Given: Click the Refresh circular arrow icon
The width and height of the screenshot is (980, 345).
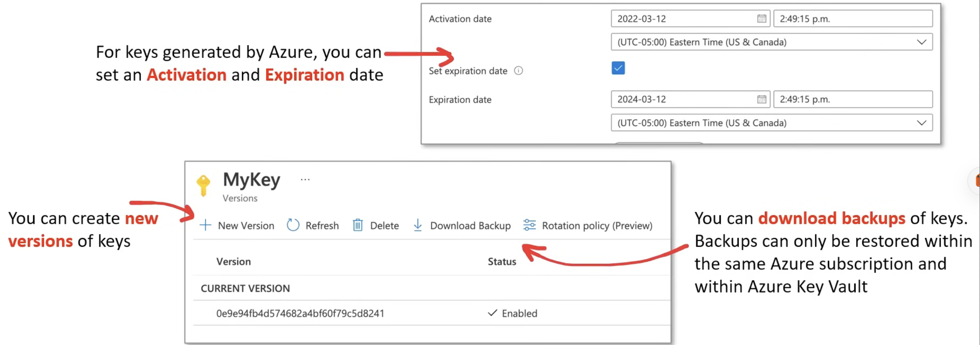Looking at the screenshot, I should pos(293,225).
